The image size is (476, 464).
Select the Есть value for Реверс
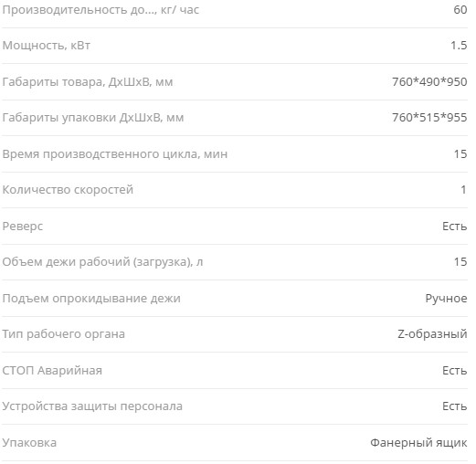pyautogui.click(x=454, y=227)
